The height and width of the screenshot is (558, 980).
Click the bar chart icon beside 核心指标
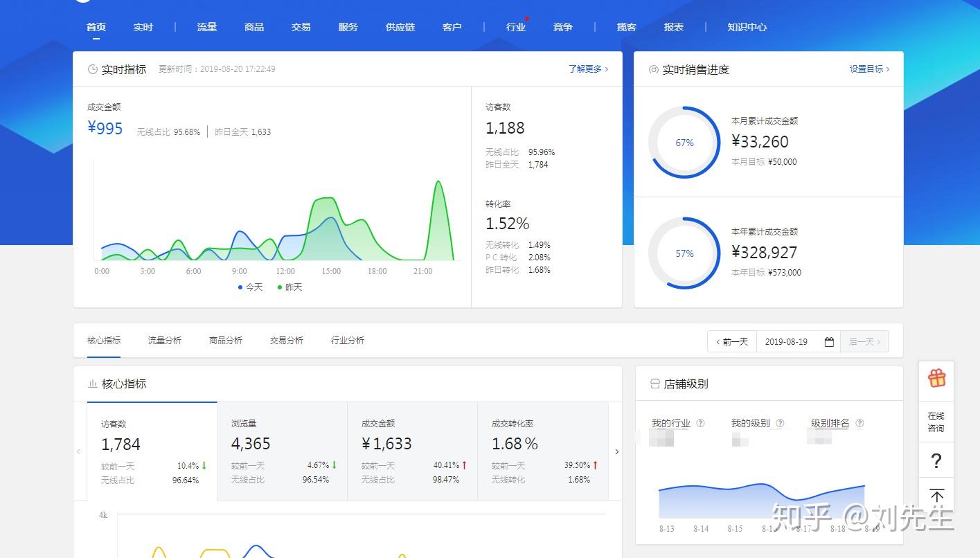pyautogui.click(x=93, y=384)
